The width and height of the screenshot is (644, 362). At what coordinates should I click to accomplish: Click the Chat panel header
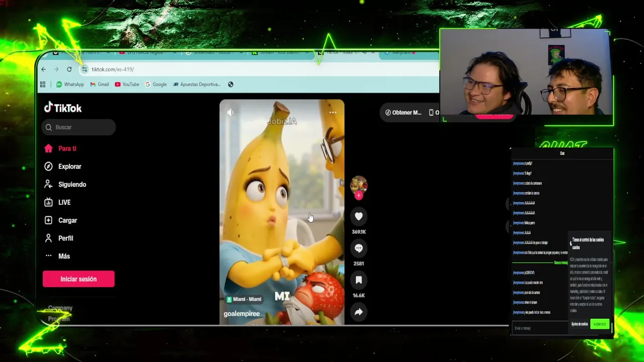coord(562,153)
